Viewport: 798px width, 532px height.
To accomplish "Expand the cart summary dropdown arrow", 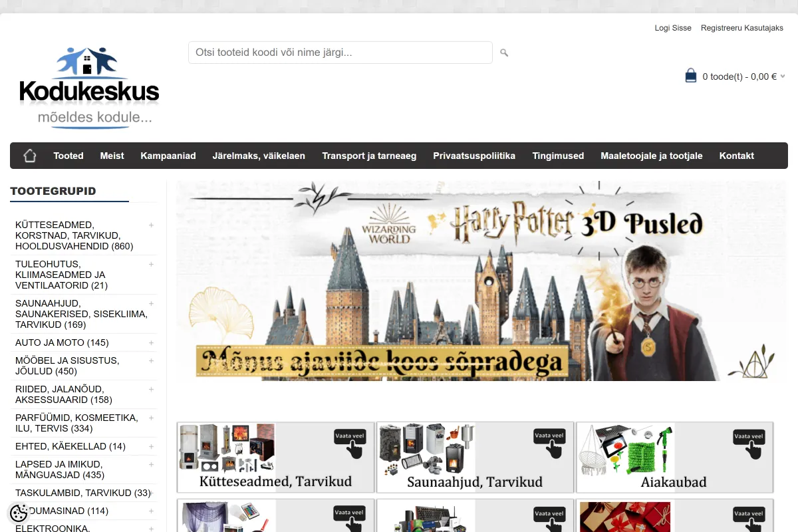I will [783, 76].
